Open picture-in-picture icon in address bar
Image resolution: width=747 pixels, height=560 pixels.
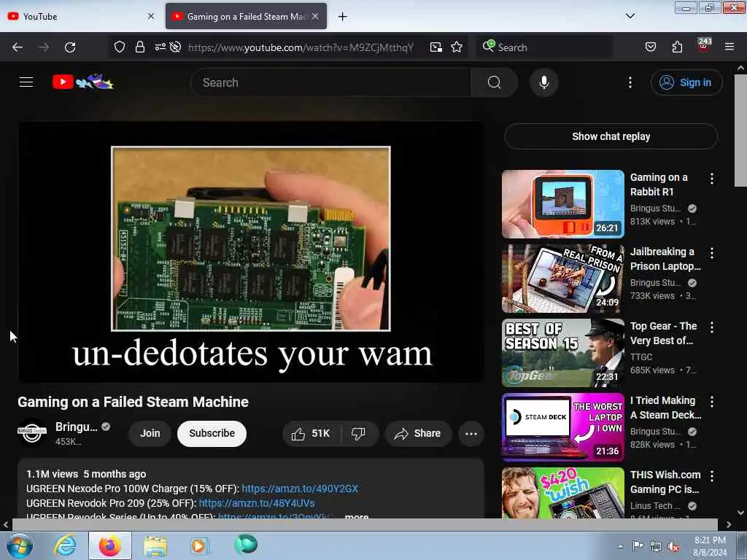436,47
